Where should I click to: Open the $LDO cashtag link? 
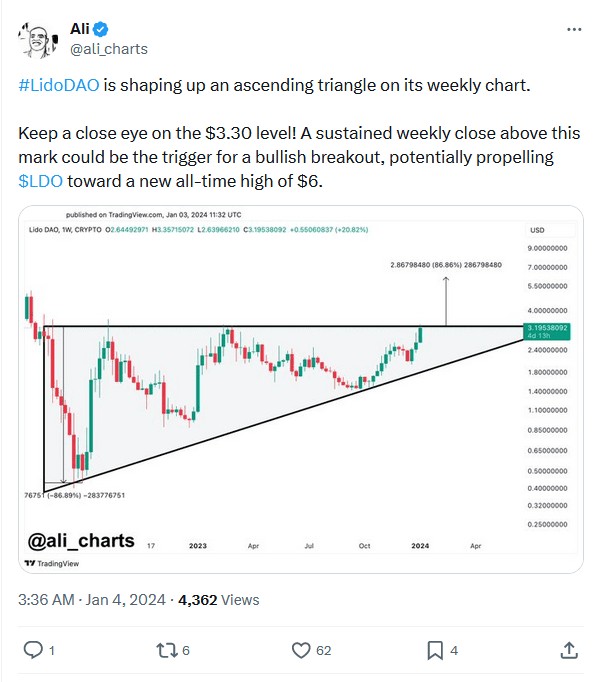pyautogui.click(x=40, y=181)
